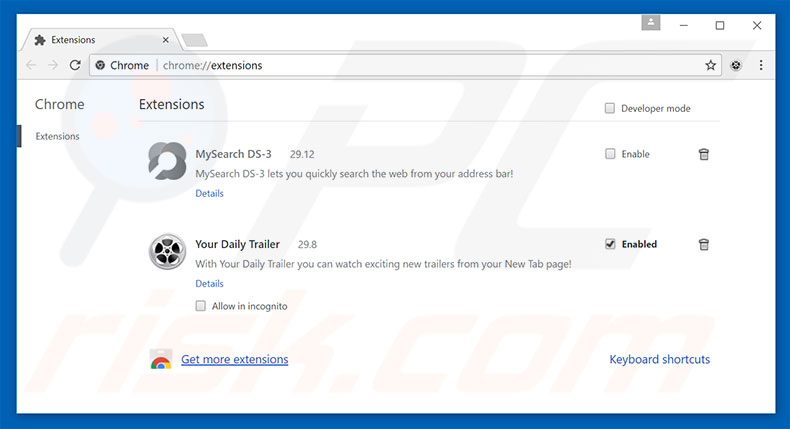
Task: Bookmark this page with the star icon
Action: (710, 65)
